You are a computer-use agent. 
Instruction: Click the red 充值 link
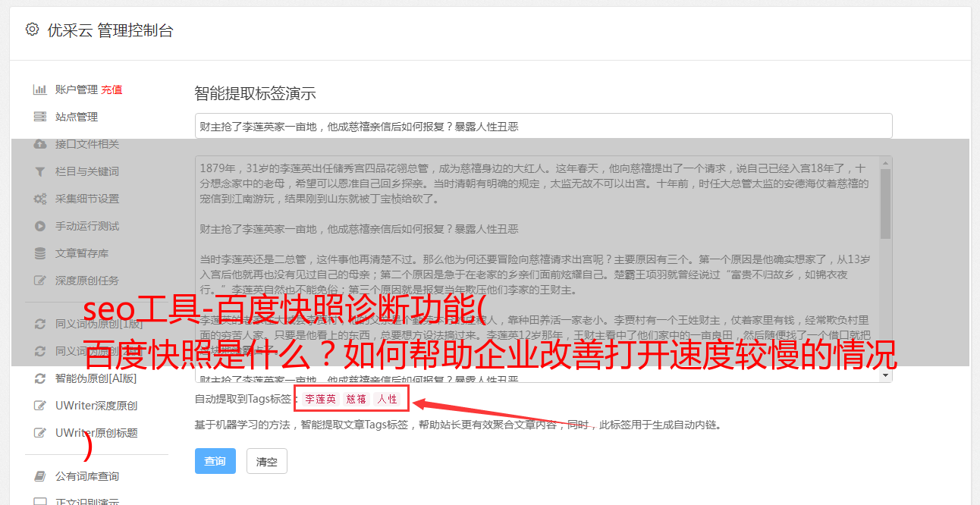[112, 89]
